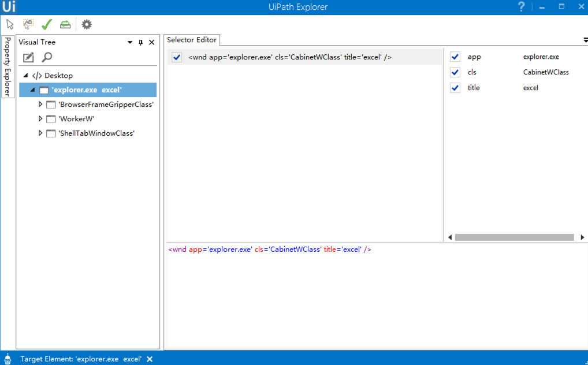This screenshot has height=365, width=588.
Task: Toggle the 'title' attribute checkbox
Action: click(455, 88)
